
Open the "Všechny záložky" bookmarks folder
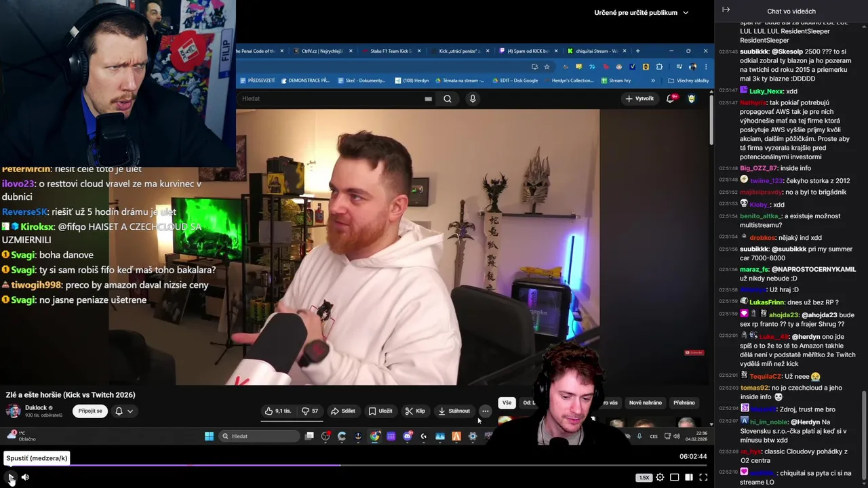pyautogui.click(x=688, y=81)
